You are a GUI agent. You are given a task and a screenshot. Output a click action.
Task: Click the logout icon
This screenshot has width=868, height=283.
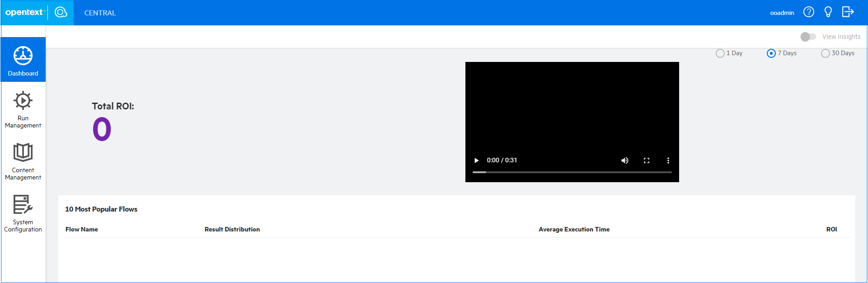pyautogui.click(x=848, y=12)
